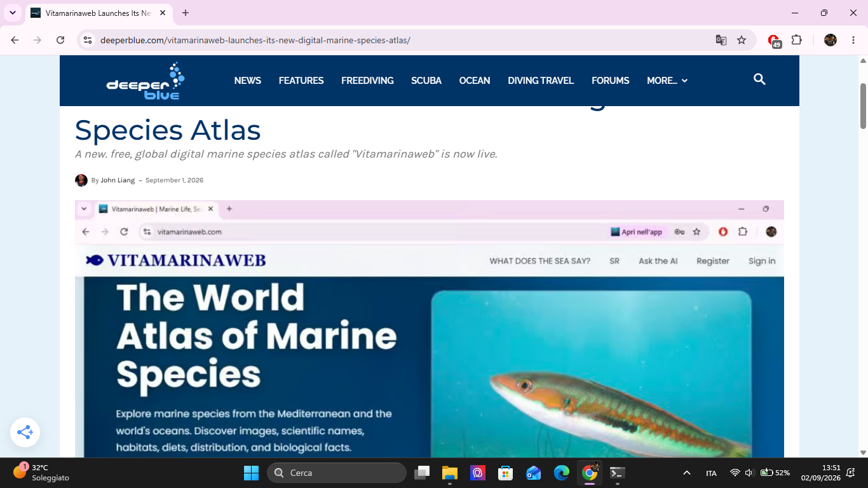Click the DeeperBlue logo
This screenshot has width=868, height=488.
[145, 81]
